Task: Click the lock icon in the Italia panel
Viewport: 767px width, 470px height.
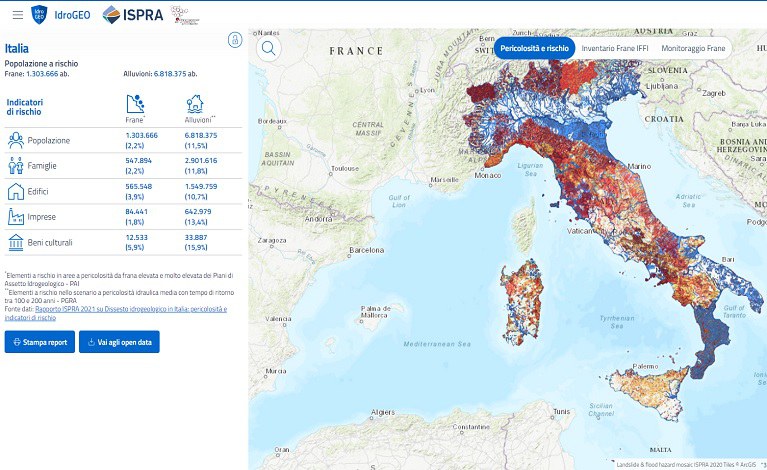Action: point(235,40)
